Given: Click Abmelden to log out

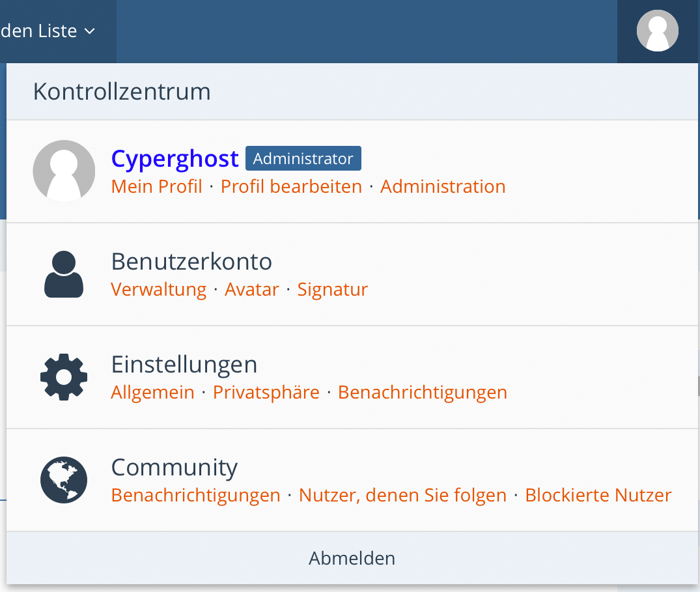Looking at the screenshot, I should (x=352, y=558).
